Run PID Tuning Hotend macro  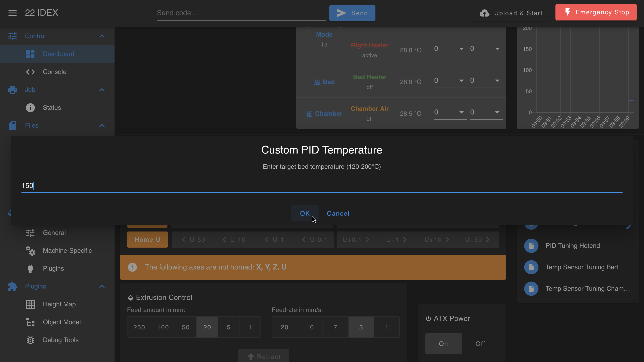pyautogui.click(x=578, y=246)
